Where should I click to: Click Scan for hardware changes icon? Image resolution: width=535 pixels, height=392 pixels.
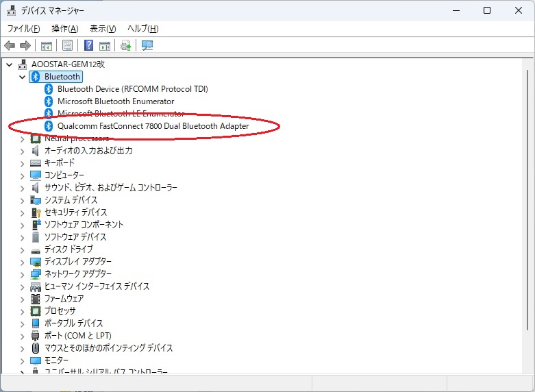click(x=147, y=46)
